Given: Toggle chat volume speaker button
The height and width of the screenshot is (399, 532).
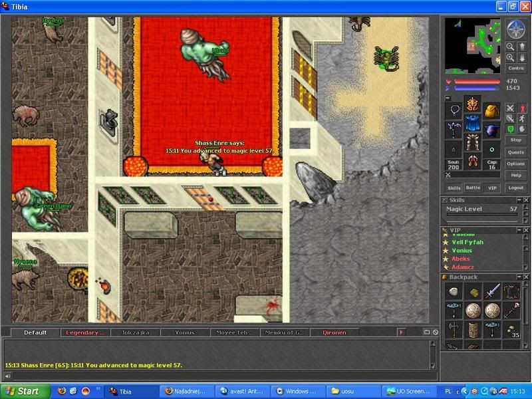Looking at the screenshot, I should click(x=7, y=376).
